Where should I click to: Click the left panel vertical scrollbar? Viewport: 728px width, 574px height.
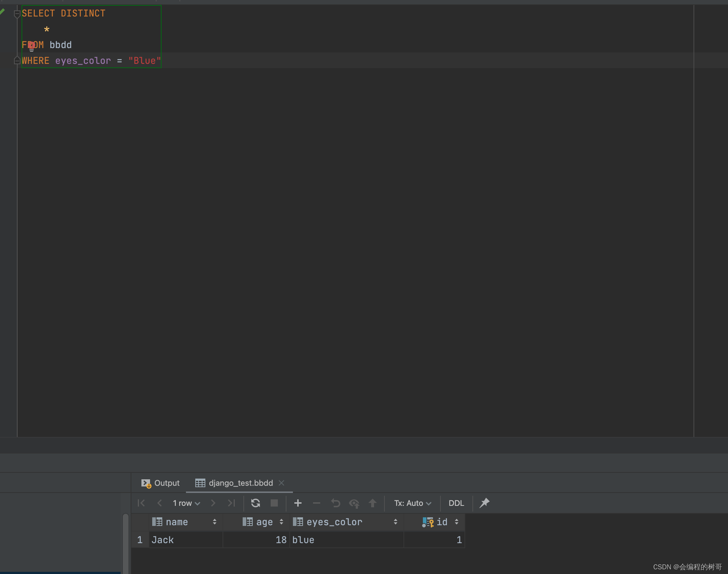(125, 544)
